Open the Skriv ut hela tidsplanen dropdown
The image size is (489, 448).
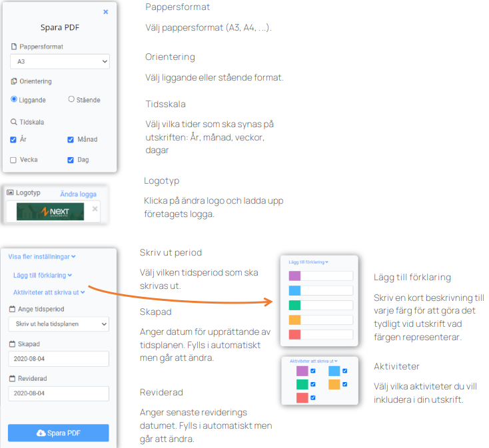coord(59,324)
